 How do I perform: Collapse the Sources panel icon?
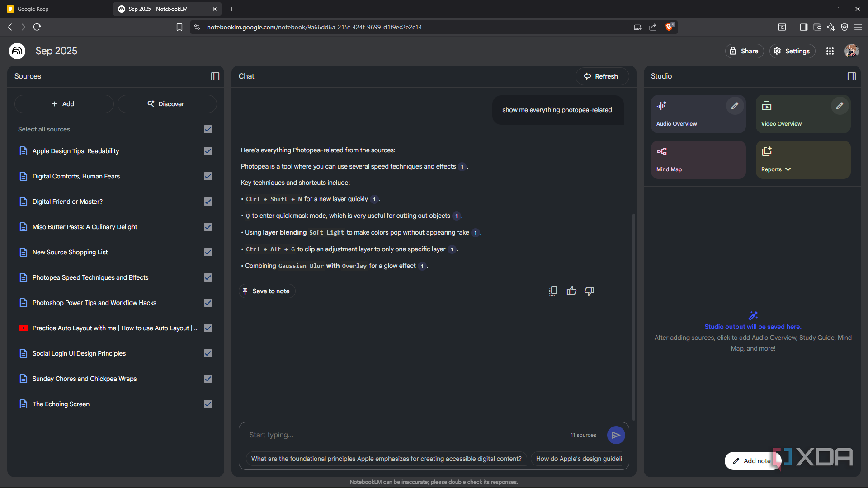(215, 76)
